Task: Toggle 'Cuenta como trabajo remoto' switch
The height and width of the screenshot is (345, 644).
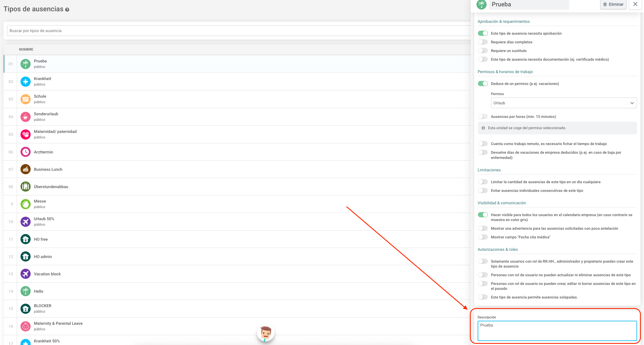Action: (x=483, y=144)
